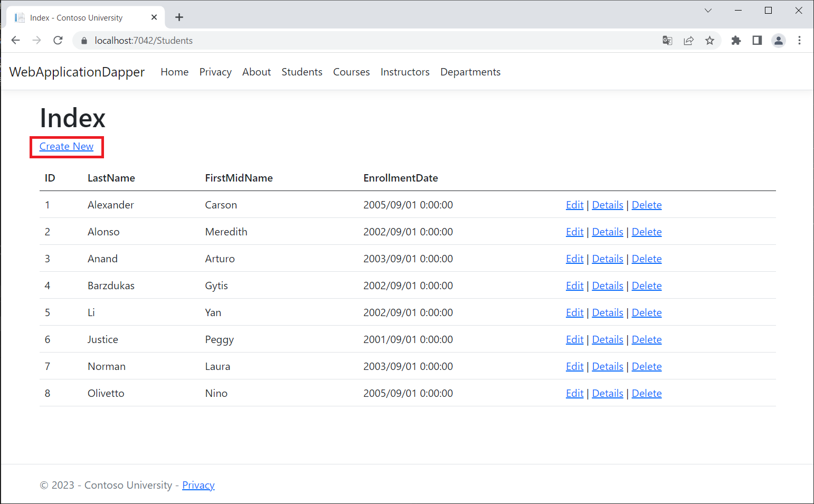814x504 pixels.
Task: Open the user profile avatar
Action: tap(778, 41)
